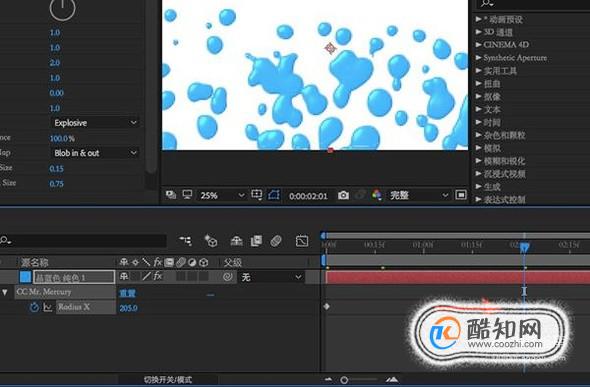590x387 pixels.
Task: Click the Show Snapshot icon
Action: pyautogui.click(x=360, y=195)
